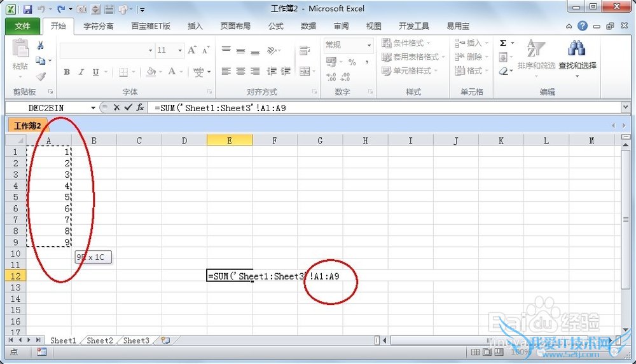
Task: Click the Wrap Text icon
Action: (x=305, y=51)
